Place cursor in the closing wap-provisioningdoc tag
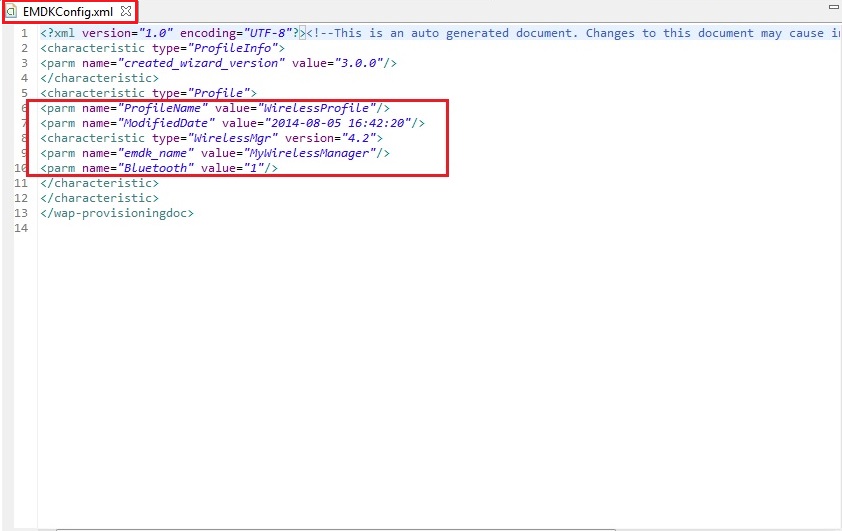The height and width of the screenshot is (531, 842). pyautogui.click(x=118, y=213)
